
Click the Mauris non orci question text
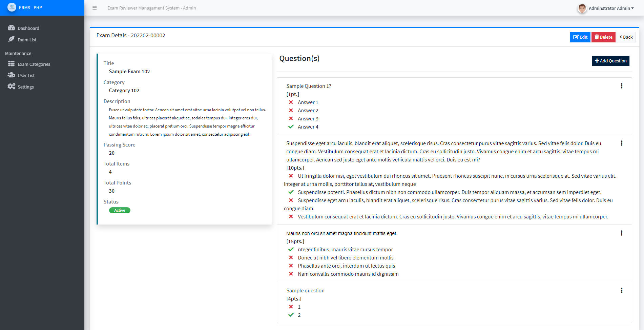[x=341, y=233]
